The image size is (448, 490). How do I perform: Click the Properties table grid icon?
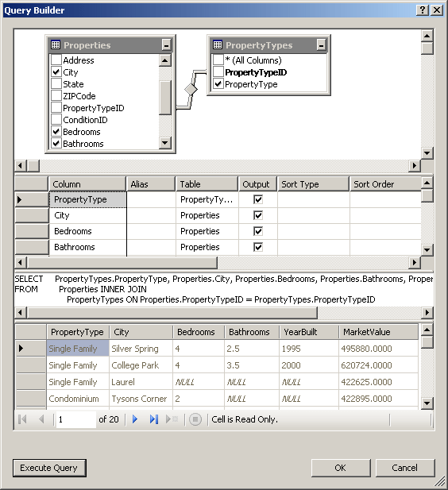tap(56, 44)
